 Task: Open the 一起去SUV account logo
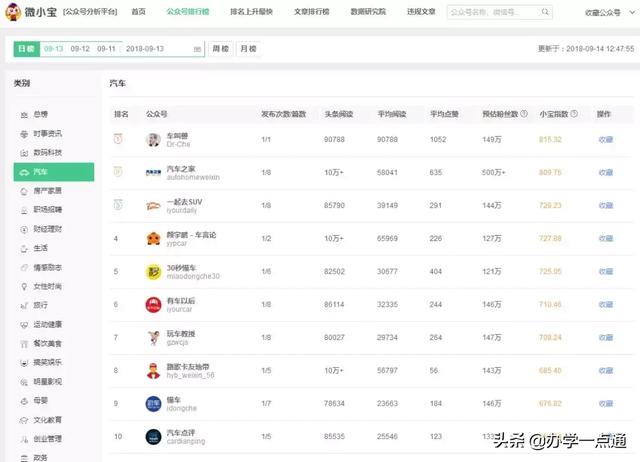click(x=153, y=206)
